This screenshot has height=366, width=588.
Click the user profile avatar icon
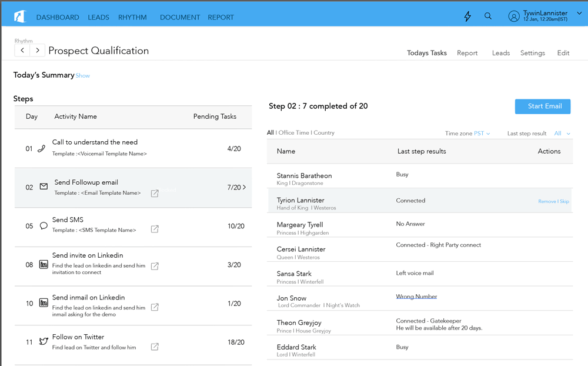(514, 16)
